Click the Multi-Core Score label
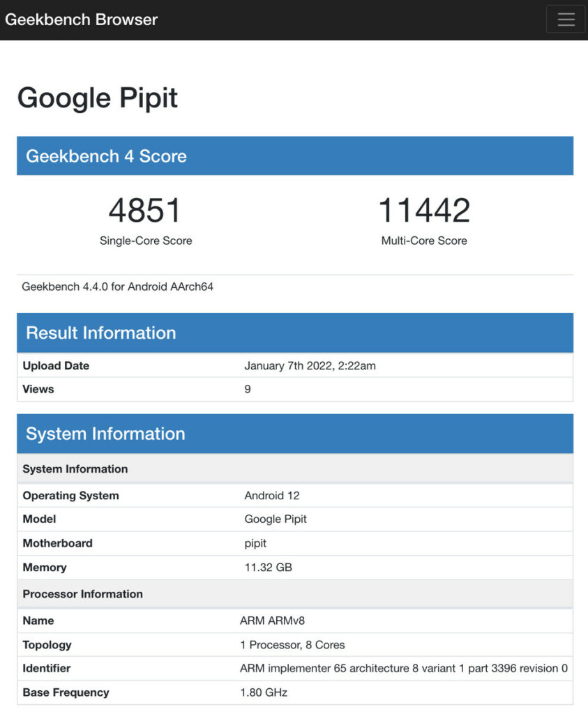The height and width of the screenshot is (714, 588). 424,241
